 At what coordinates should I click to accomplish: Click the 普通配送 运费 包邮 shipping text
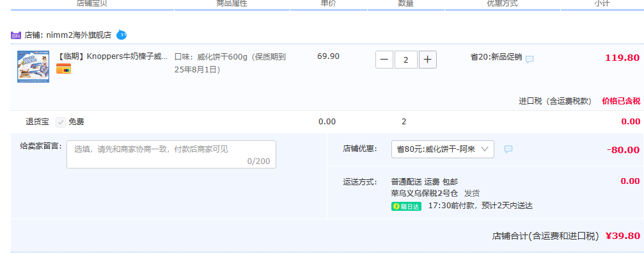point(425,182)
